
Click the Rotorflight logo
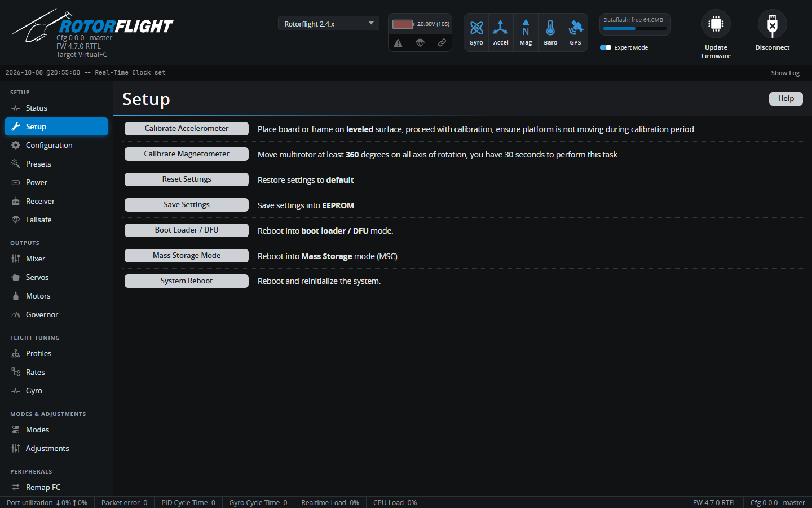[92, 26]
